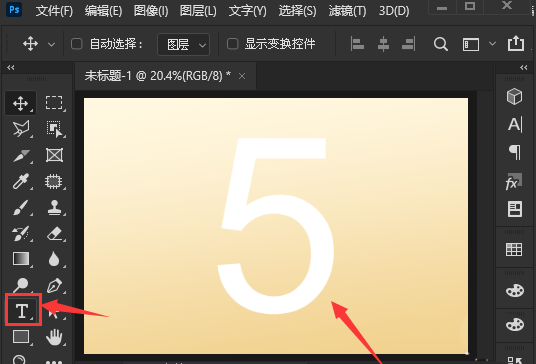Select the Gradient tool
The height and width of the screenshot is (364, 536).
point(21,259)
